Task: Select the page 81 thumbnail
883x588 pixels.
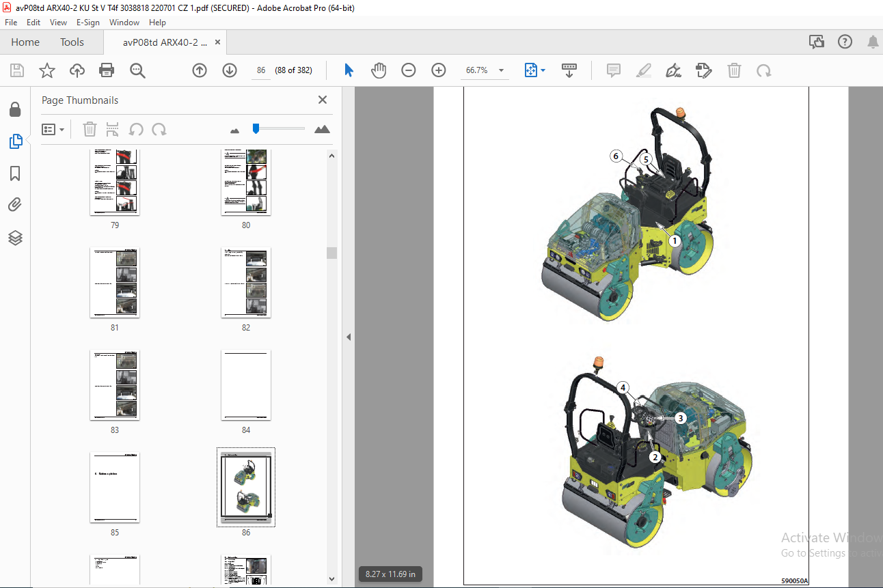Action: (115, 283)
